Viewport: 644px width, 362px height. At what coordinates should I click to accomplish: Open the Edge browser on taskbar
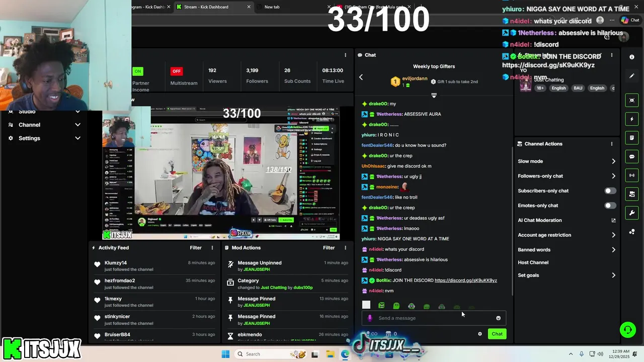tap(345, 354)
